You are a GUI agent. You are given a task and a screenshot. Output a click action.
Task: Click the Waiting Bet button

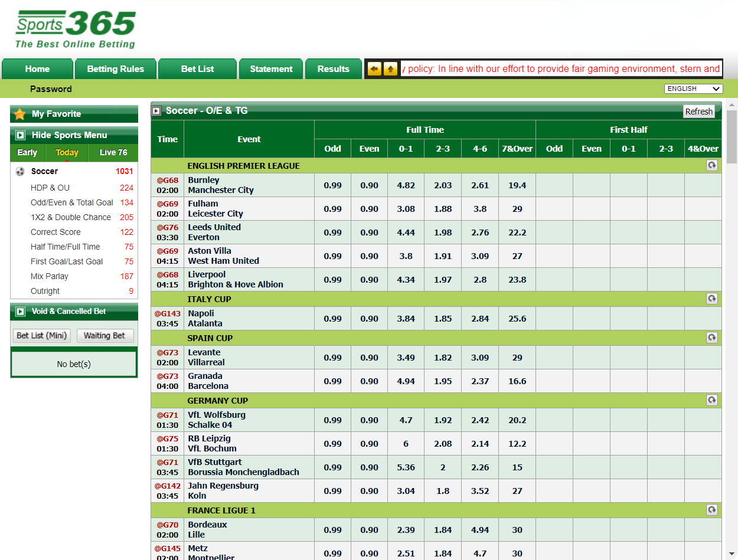coord(105,336)
